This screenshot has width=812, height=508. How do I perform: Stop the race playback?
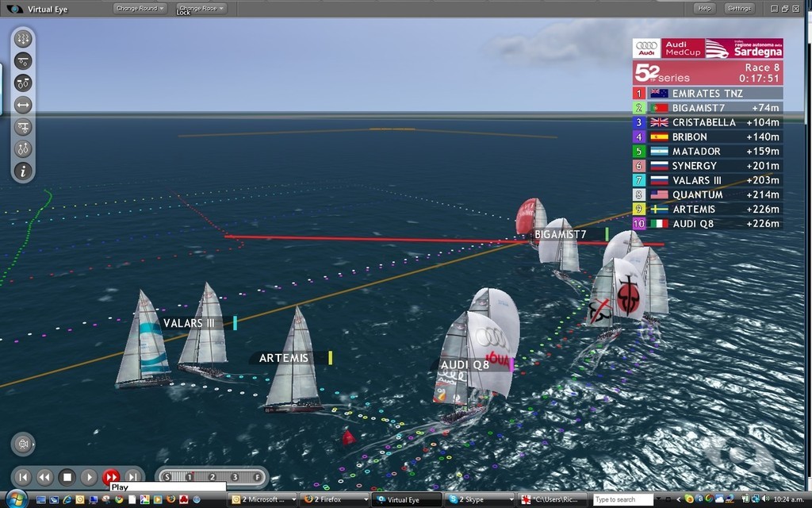pos(67,477)
